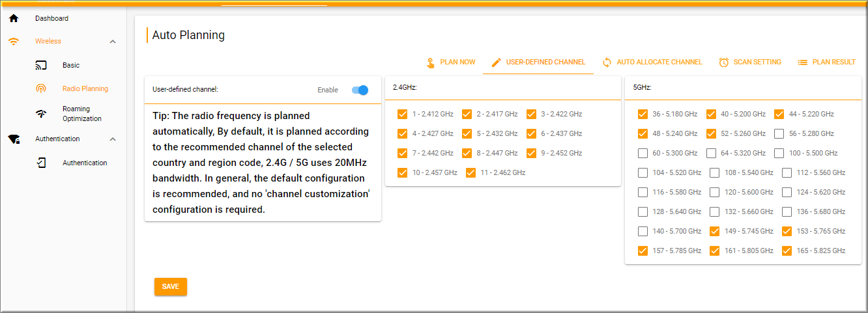Click the Radio Planning antenna icon

(x=41, y=88)
